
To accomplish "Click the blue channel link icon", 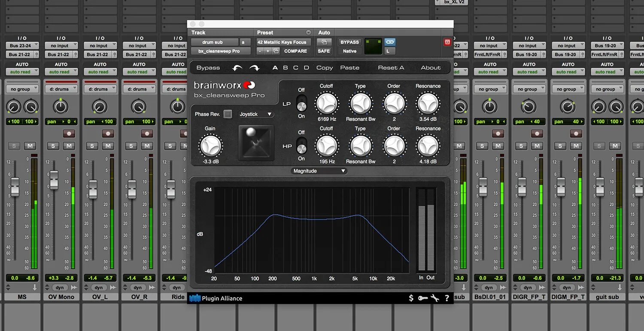I will click(x=390, y=42).
